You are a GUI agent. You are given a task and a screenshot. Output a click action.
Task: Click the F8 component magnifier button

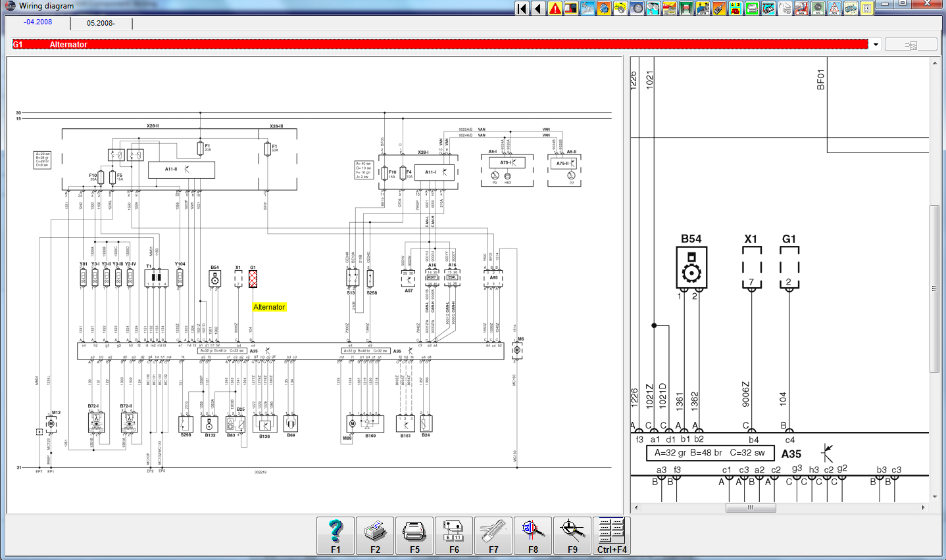pyautogui.click(x=533, y=536)
